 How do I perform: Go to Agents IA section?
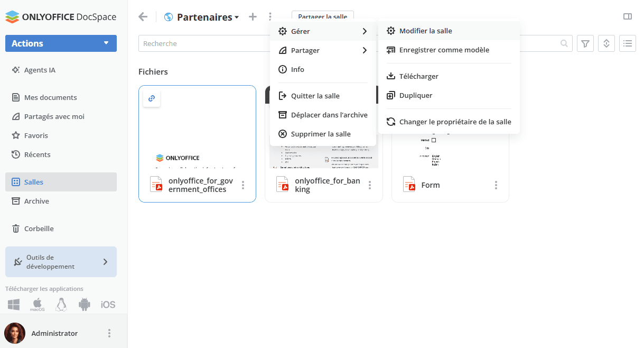(x=40, y=70)
